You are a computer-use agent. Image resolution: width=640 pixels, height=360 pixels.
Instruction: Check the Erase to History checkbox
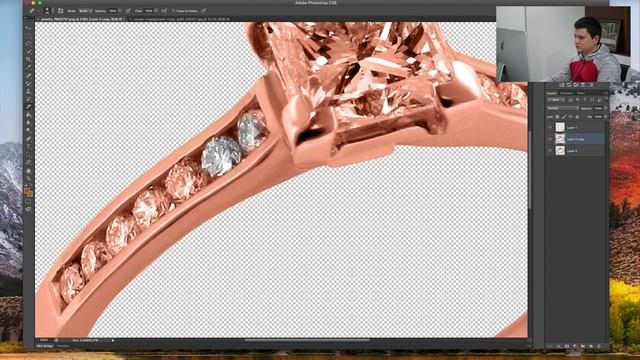[x=173, y=11]
